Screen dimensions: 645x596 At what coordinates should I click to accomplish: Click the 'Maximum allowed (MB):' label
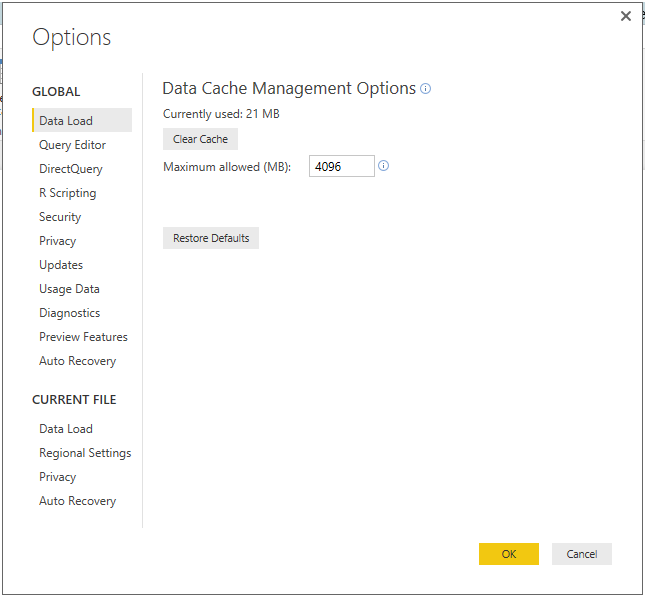pos(227,167)
